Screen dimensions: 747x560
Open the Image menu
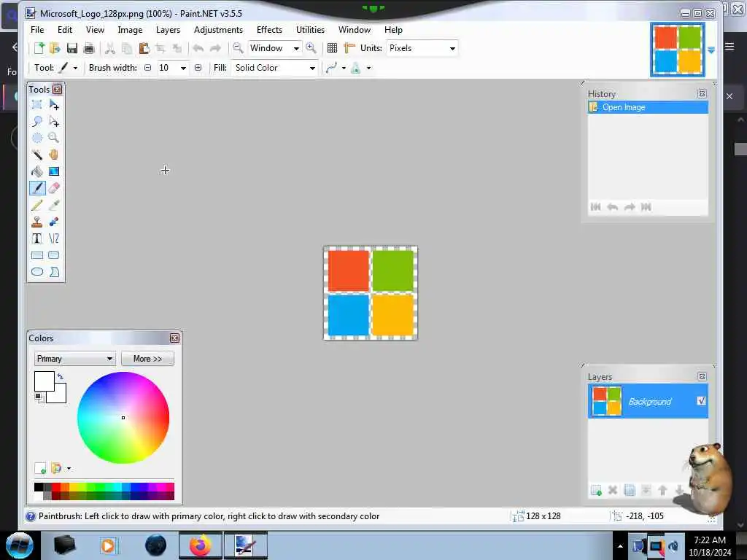130,29
